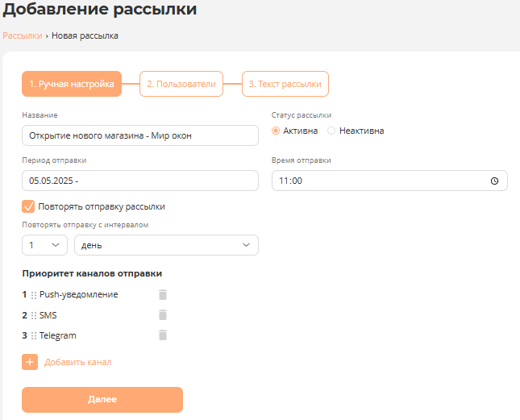Uncheck Повторять отправку рассылки checkbox
Screen dimensions: 520x420
point(29,206)
